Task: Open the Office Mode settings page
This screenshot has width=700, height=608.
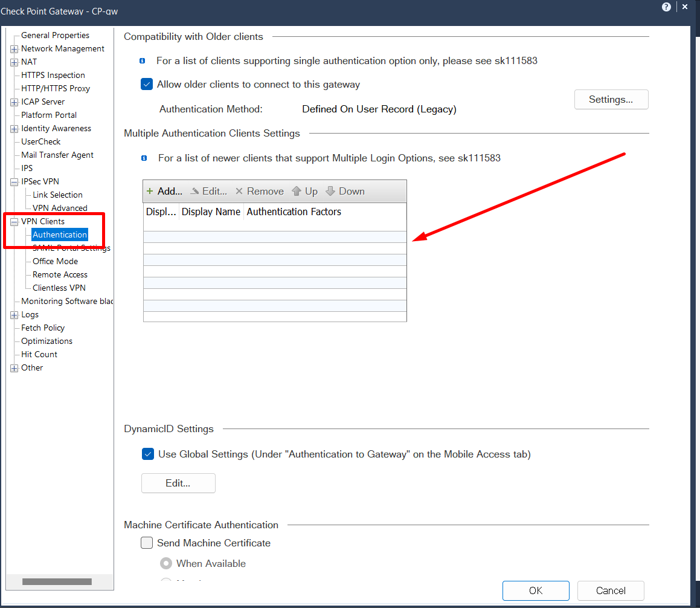Action: (x=55, y=261)
